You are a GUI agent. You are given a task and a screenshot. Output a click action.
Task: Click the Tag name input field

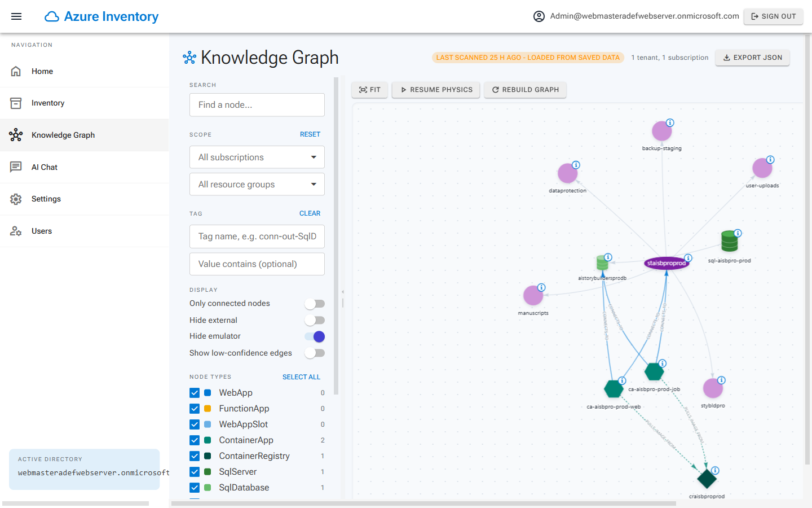pos(257,237)
